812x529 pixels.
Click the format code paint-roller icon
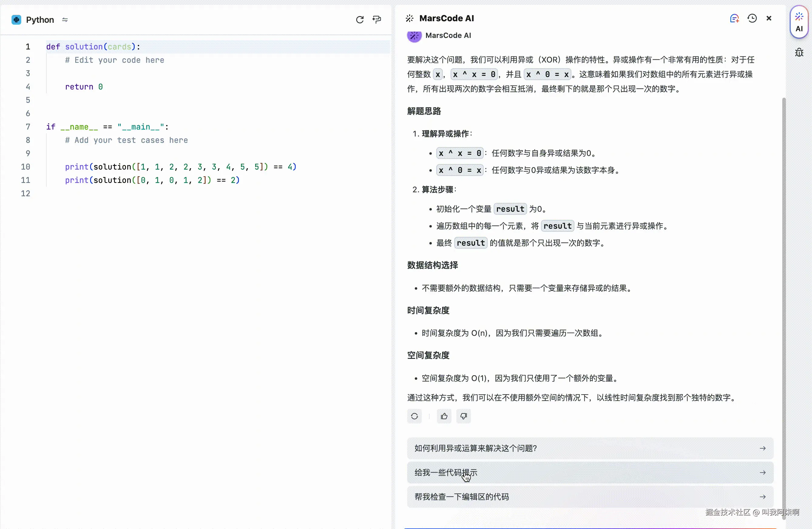pos(377,20)
